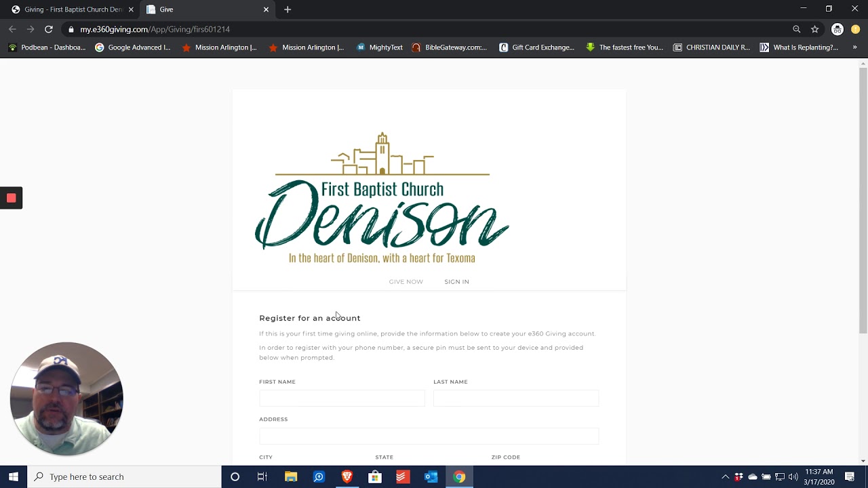Open the OneDrive cloud tray icon
Image resolution: width=868 pixels, height=488 pixels.
click(x=753, y=476)
